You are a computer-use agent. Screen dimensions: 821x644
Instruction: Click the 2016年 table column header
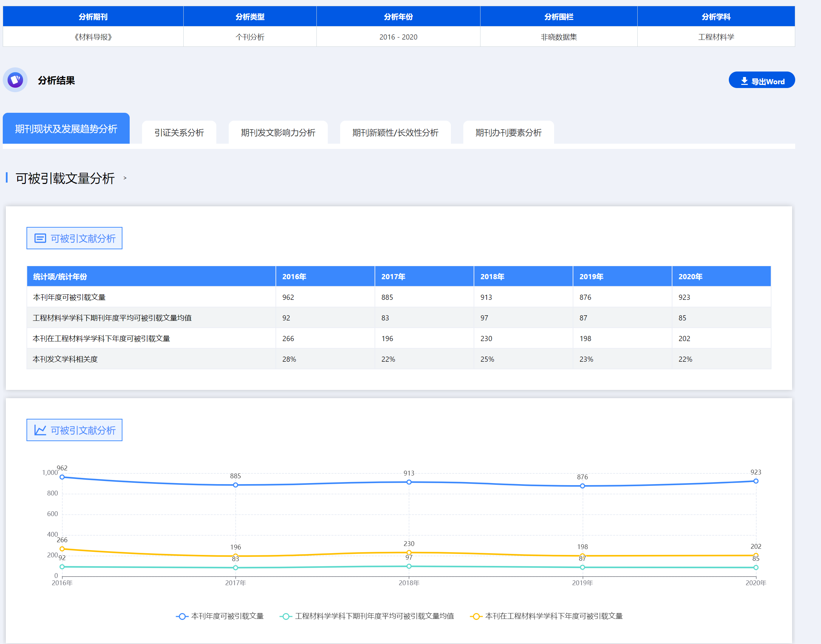tap(325, 276)
